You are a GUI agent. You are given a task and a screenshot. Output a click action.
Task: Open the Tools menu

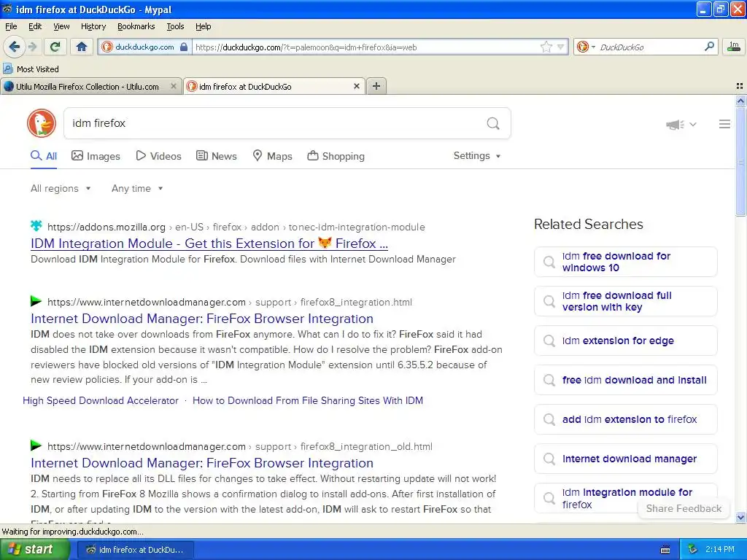pyautogui.click(x=175, y=26)
